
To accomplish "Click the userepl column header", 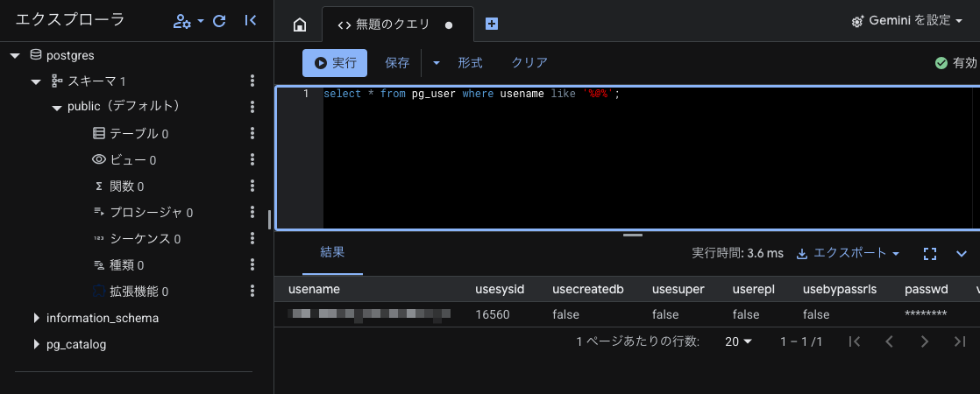I will coord(754,289).
